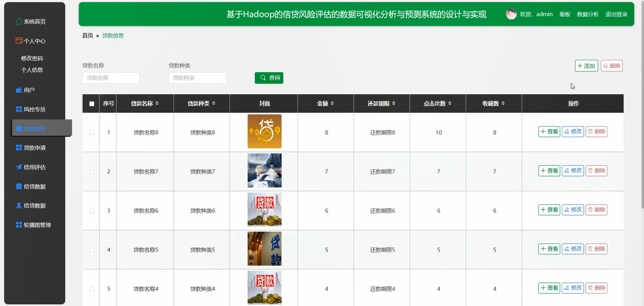Click the 贷款种类7 cell

click(x=202, y=172)
